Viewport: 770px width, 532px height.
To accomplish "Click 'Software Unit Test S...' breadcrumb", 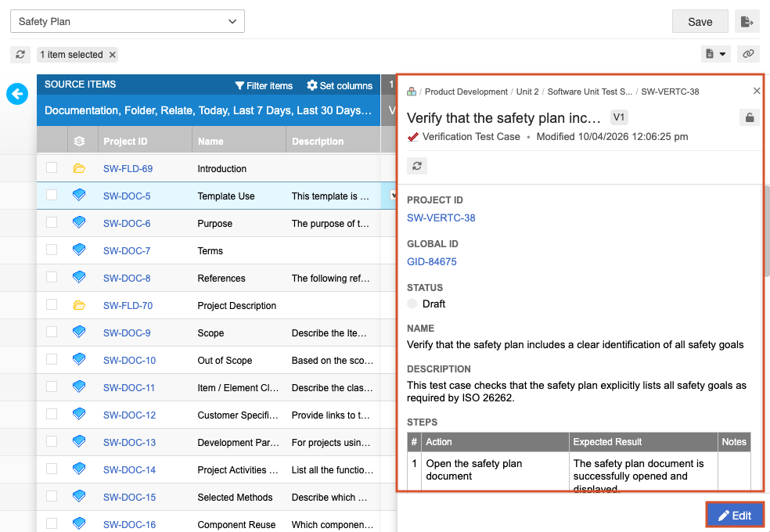I will point(589,92).
